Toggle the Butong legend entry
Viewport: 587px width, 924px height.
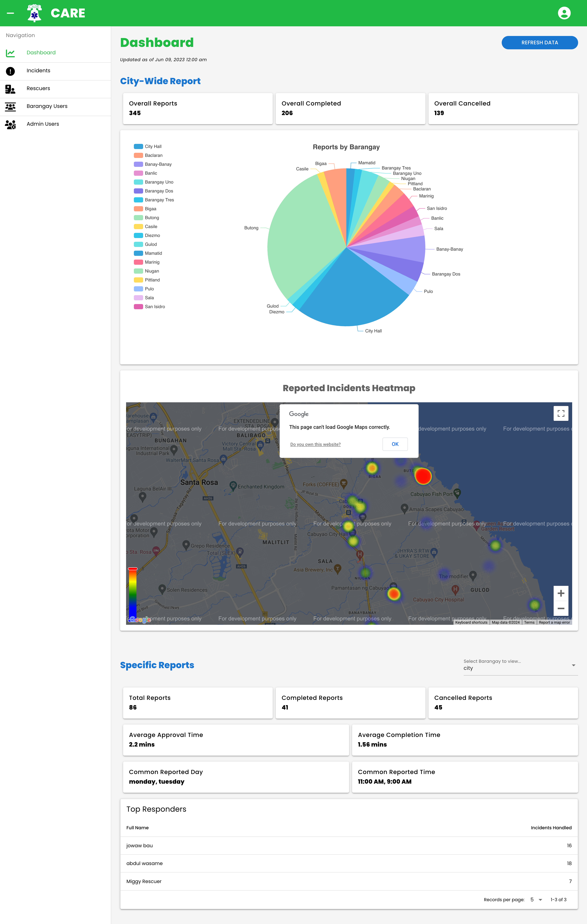coord(151,218)
